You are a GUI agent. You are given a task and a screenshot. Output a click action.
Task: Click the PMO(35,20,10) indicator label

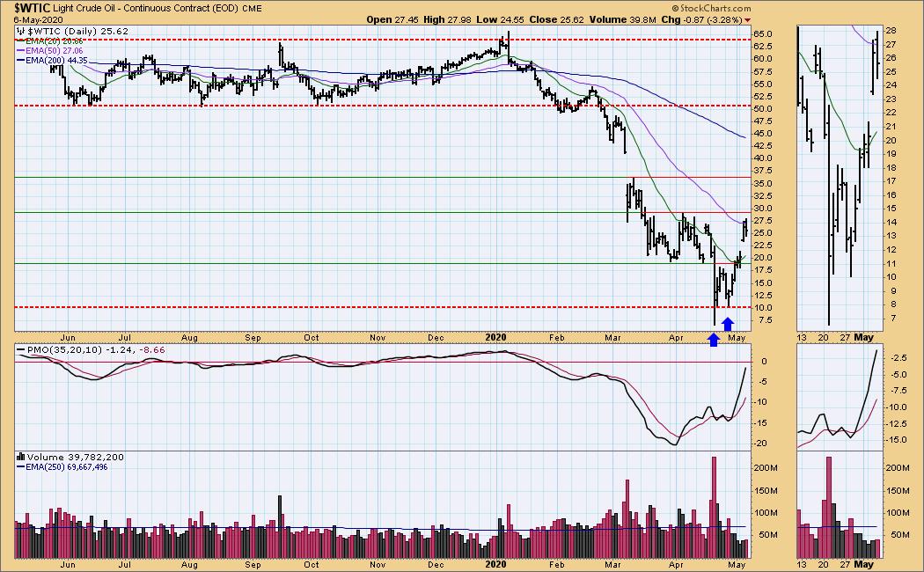pos(63,350)
